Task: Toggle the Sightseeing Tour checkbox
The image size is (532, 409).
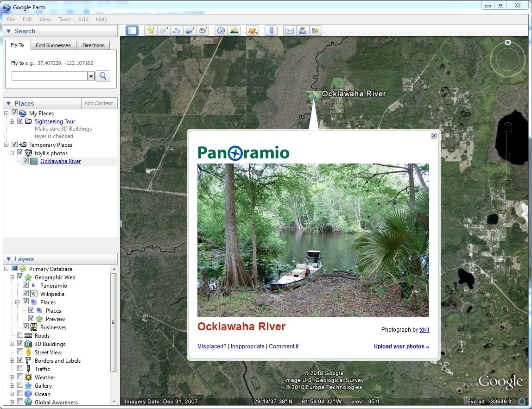Action: pos(20,121)
